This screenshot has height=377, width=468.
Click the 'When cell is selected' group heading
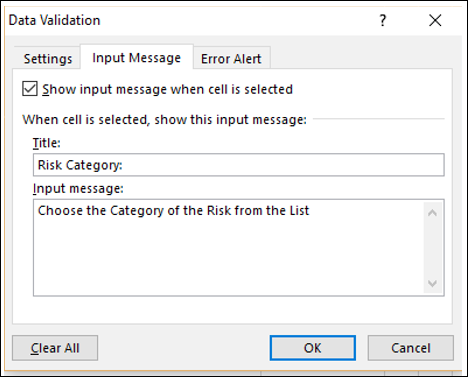pyautogui.click(x=164, y=119)
